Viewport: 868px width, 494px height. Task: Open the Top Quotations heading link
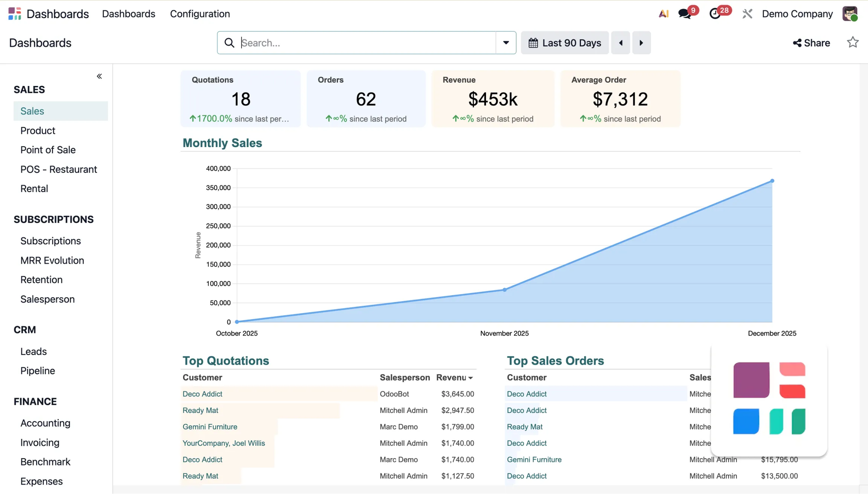[226, 361]
